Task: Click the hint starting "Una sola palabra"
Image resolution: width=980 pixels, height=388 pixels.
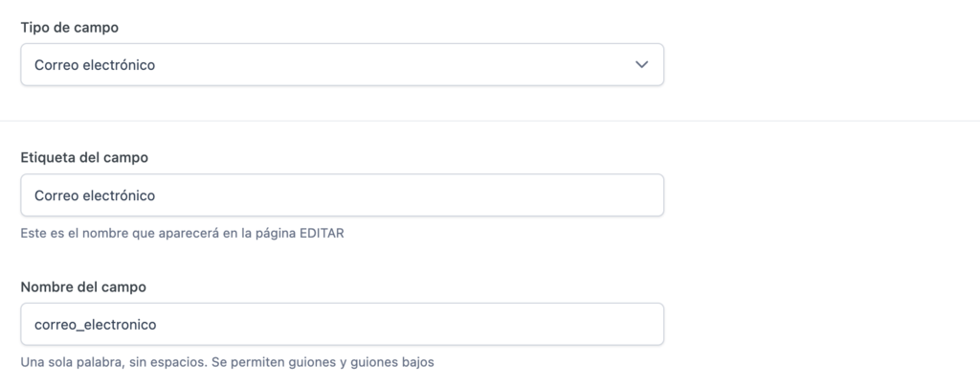Action: pos(229,362)
